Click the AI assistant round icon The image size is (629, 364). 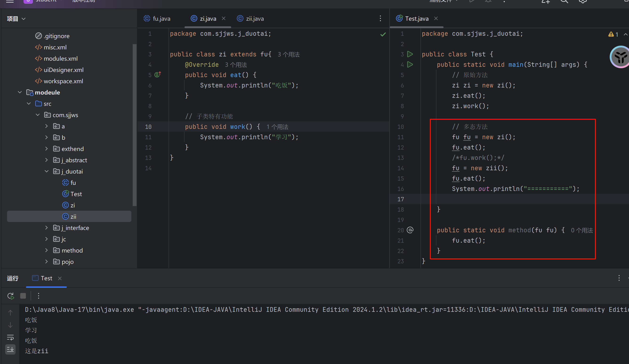[620, 57]
